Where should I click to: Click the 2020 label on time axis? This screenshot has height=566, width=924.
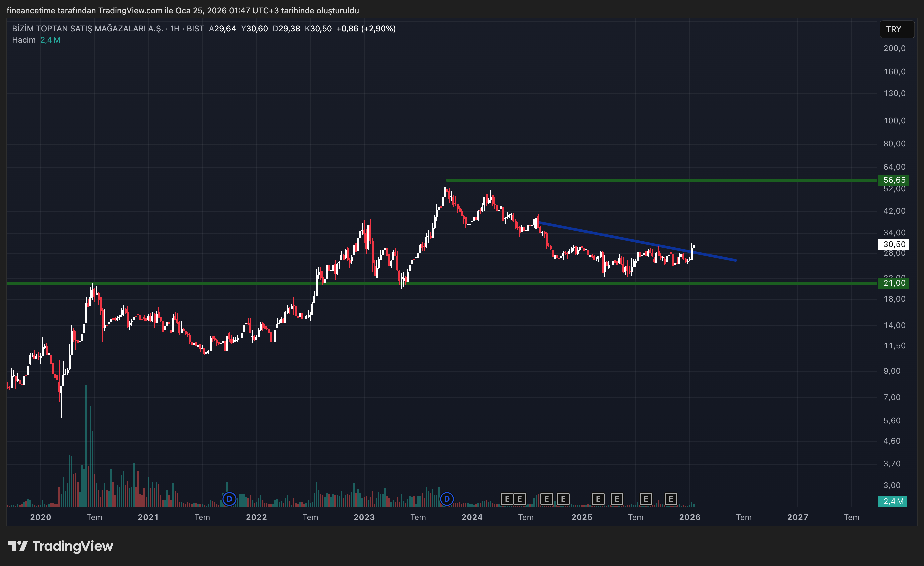(x=40, y=517)
